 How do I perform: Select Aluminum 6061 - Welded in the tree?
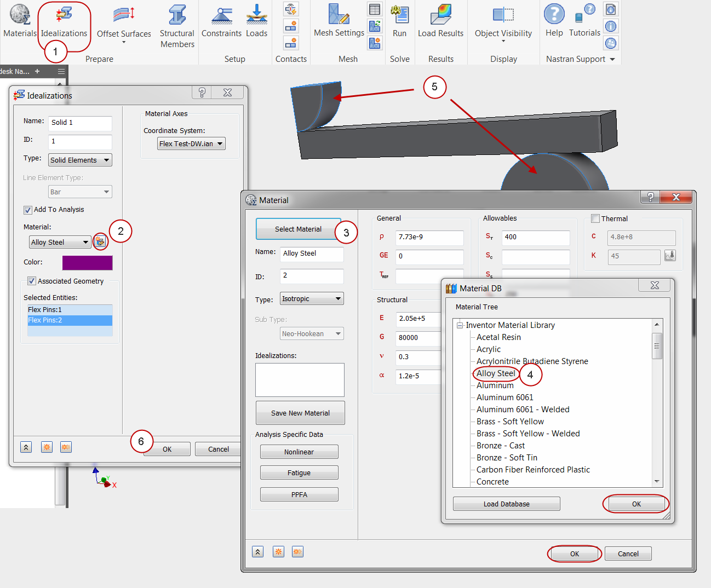coord(523,410)
